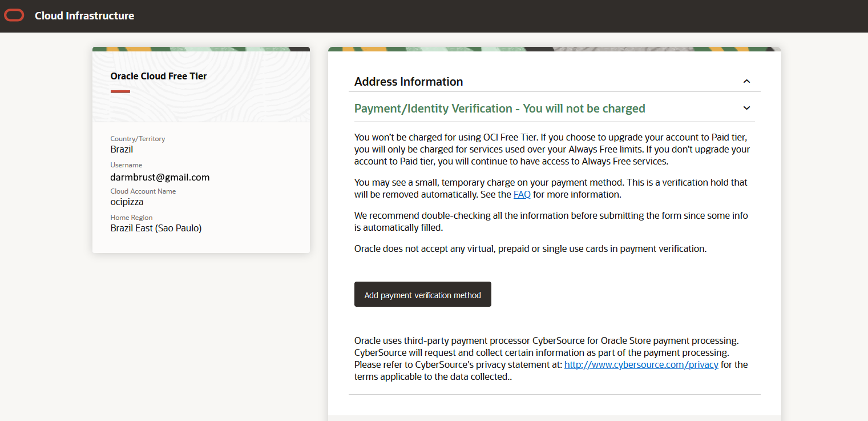This screenshot has width=868, height=421.
Task: Click the ocipizza cloud account name
Action: [127, 202]
